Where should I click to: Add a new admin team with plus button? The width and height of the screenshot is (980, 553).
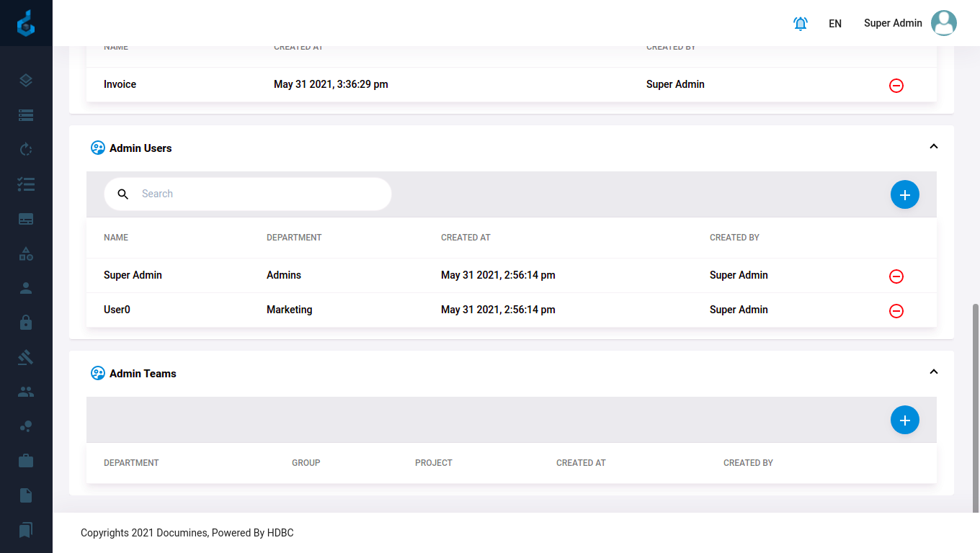904,420
